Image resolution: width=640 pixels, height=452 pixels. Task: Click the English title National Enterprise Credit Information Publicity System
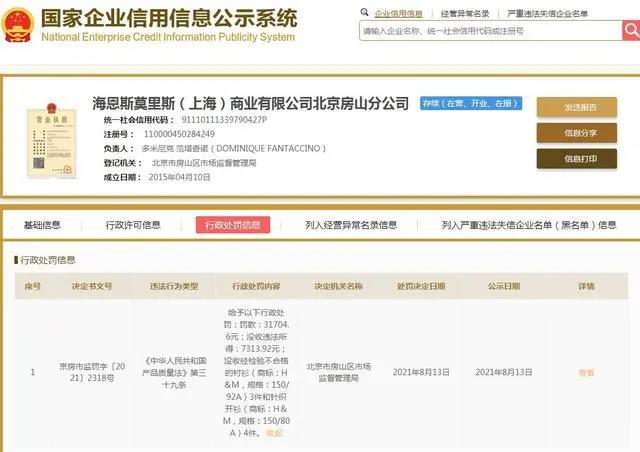click(x=168, y=37)
